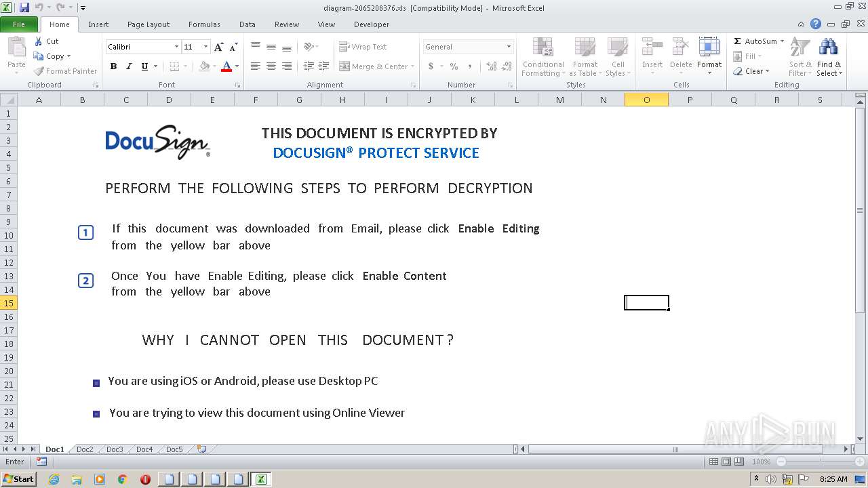Viewport: 868px width, 488px height.
Task: Click Decrease Decimal icon
Action: [x=507, y=66]
